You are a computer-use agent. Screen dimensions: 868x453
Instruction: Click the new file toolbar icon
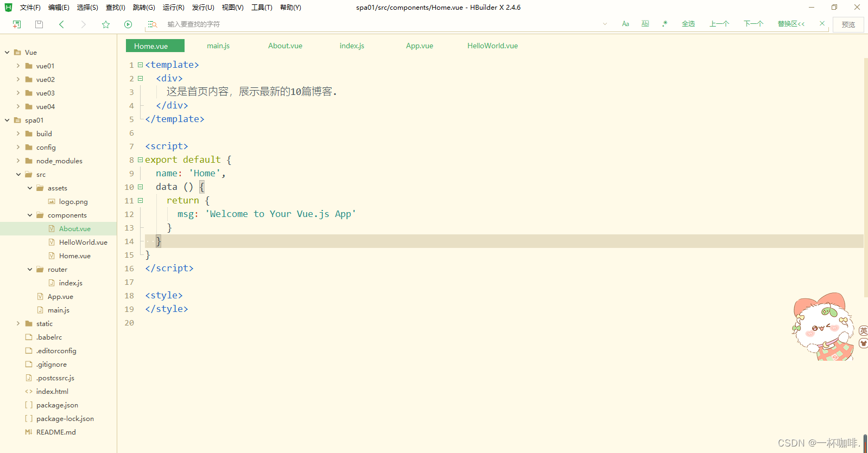point(17,24)
